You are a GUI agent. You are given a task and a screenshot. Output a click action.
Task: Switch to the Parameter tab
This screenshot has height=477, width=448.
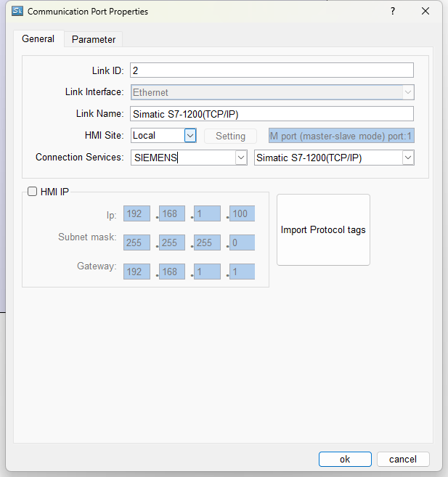pyautogui.click(x=93, y=39)
